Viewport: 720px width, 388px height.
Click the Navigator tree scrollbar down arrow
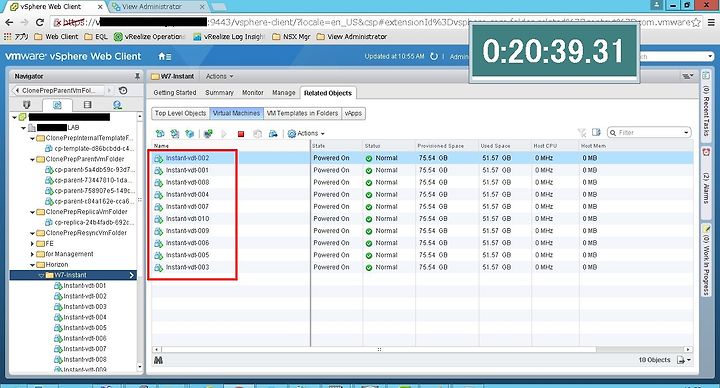pos(140,367)
